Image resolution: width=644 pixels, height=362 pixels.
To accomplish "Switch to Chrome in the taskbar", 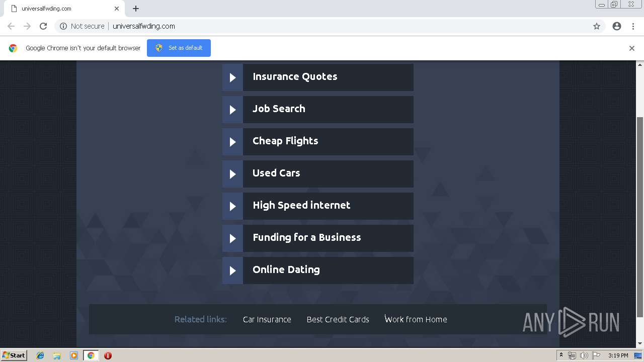I will (91, 355).
